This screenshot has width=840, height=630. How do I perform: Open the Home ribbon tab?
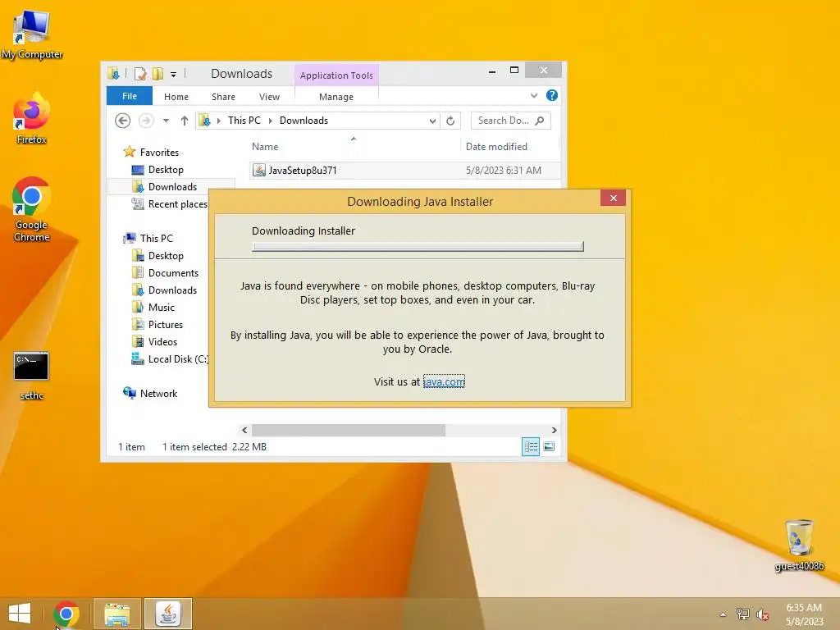point(176,97)
